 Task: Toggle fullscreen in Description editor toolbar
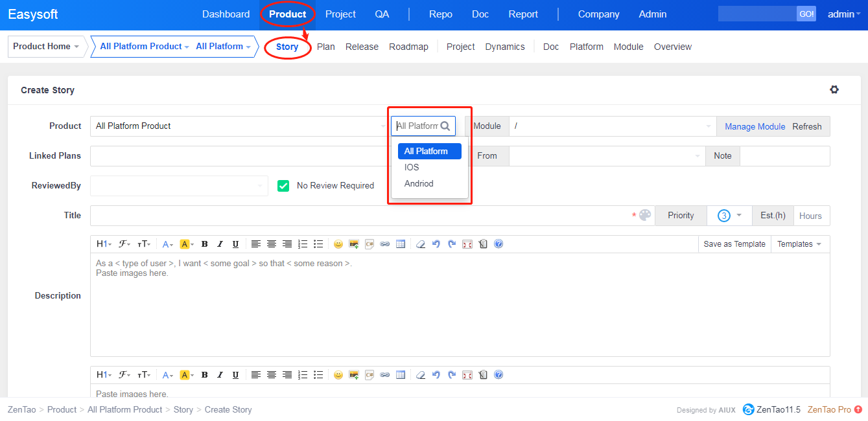[x=467, y=244]
